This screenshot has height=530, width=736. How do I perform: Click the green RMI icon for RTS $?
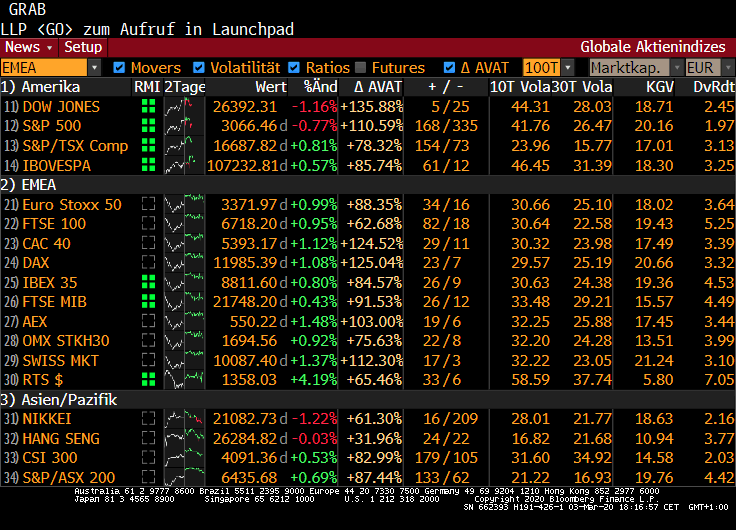click(x=149, y=379)
